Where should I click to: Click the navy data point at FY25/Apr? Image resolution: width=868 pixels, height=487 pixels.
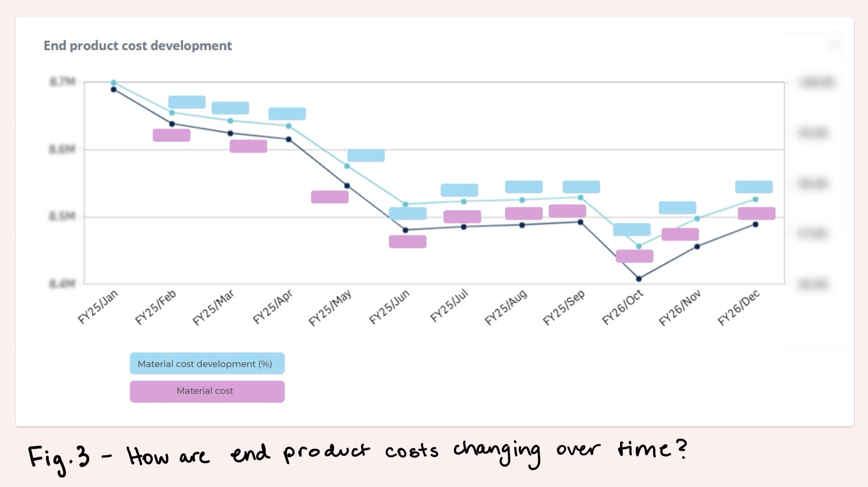[x=289, y=139]
